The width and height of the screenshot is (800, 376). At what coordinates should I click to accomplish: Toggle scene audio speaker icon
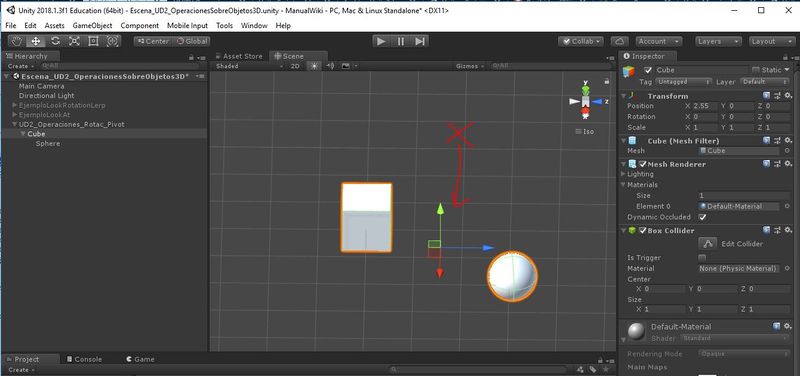click(330, 66)
